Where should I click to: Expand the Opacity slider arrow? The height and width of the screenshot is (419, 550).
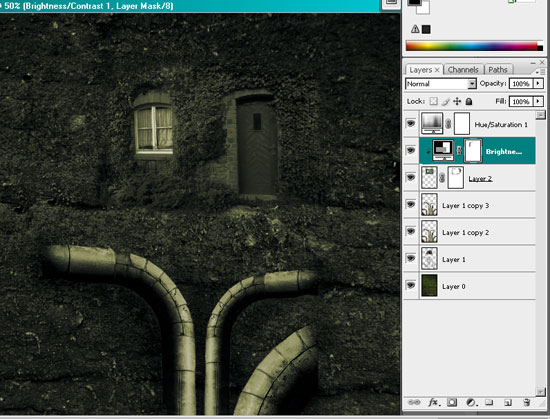(x=538, y=83)
